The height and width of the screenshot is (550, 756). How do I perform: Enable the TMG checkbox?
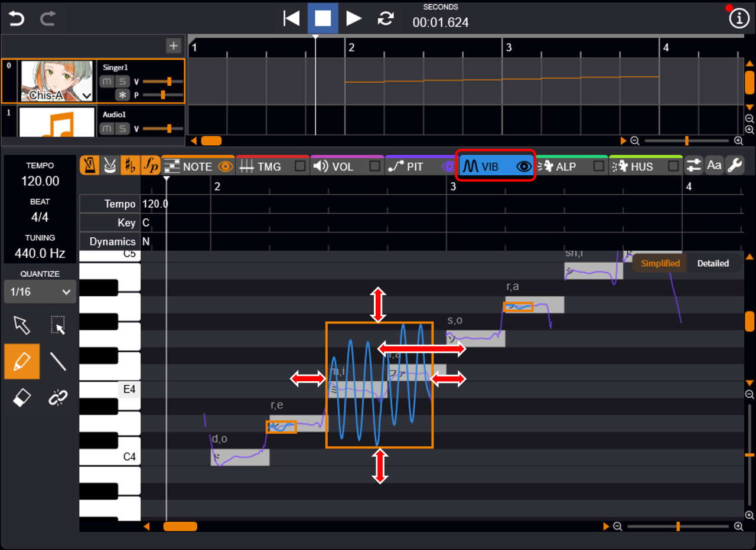point(300,166)
